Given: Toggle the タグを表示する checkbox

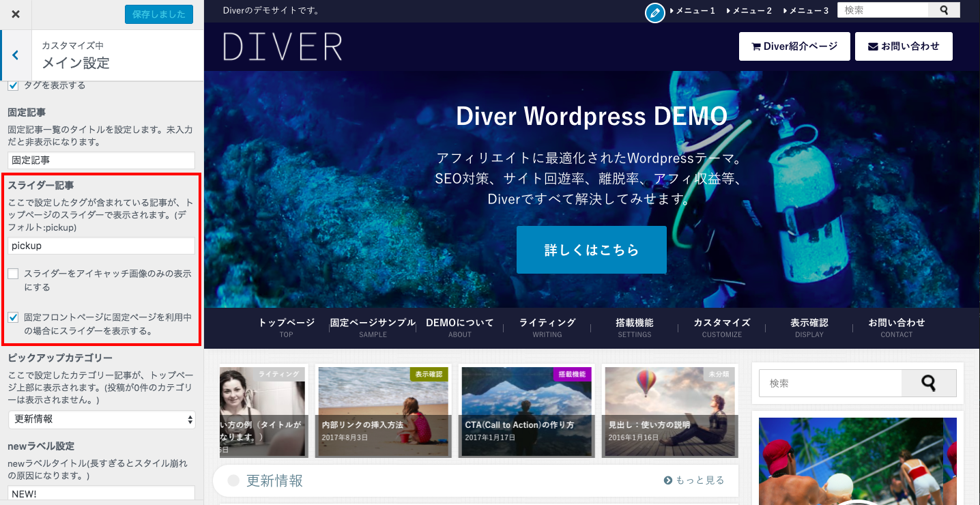Looking at the screenshot, I should [x=13, y=86].
